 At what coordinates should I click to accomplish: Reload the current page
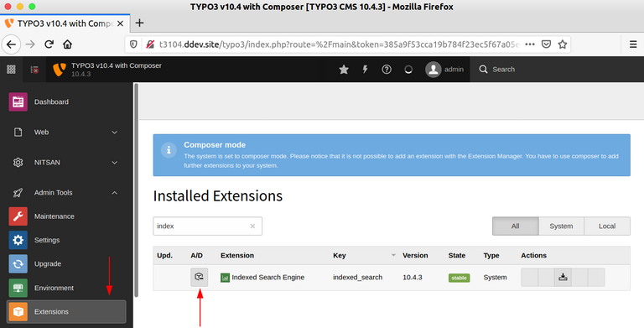click(49, 44)
